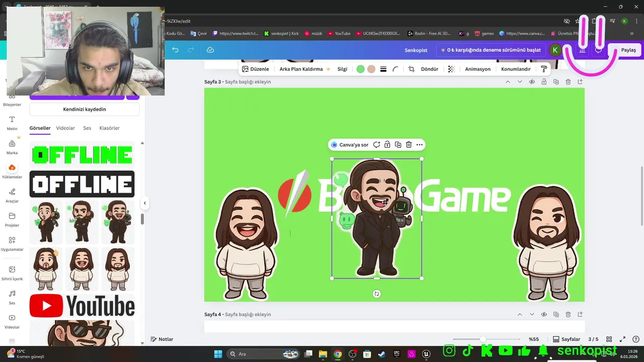Switch to the Görseller tab
The image size is (644, 362).
coord(40,128)
